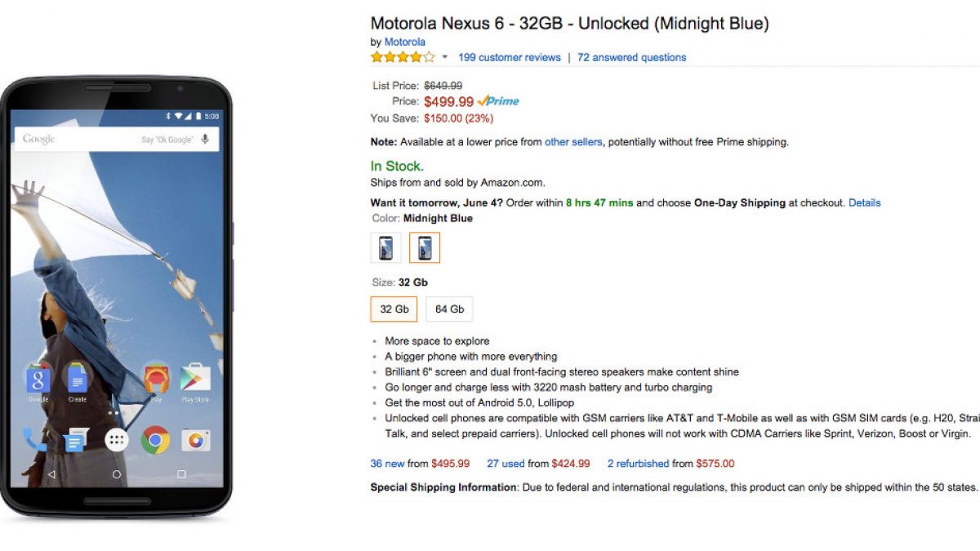980x551 pixels.
Task: Click the Chrome icon on phone dock
Action: tap(155, 440)
